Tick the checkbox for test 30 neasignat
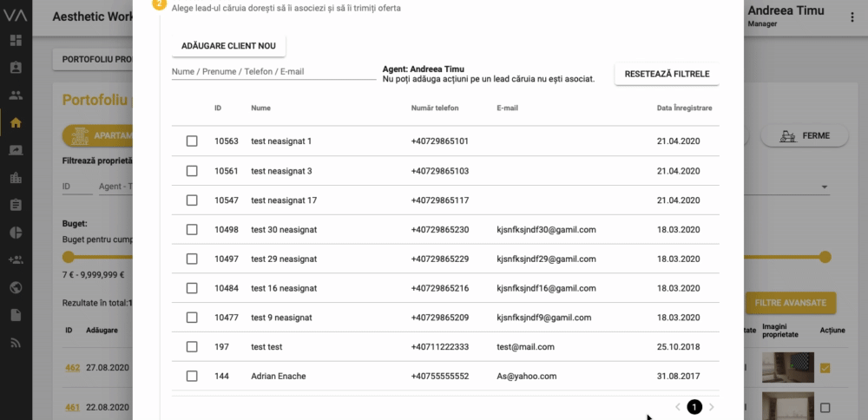 (x=192, y=229)
